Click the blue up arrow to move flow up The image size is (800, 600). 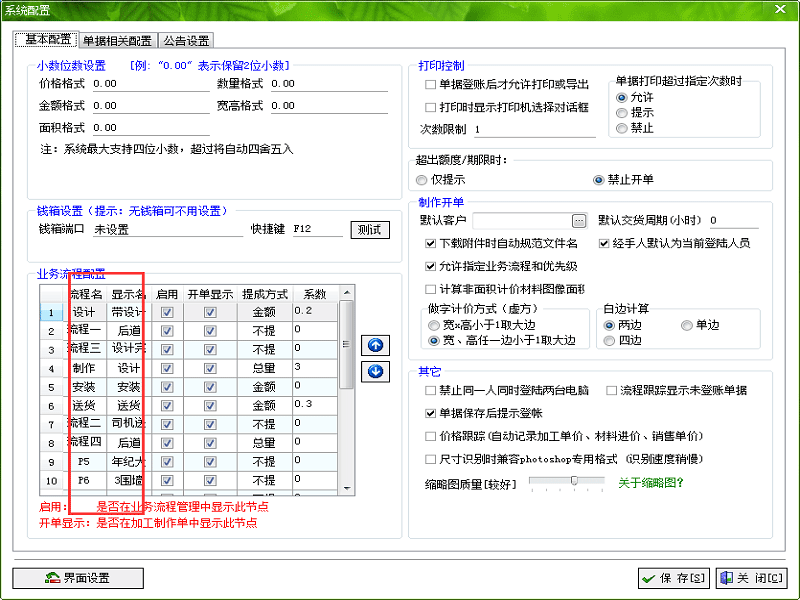pyautogui.click(x=375, y=344)
